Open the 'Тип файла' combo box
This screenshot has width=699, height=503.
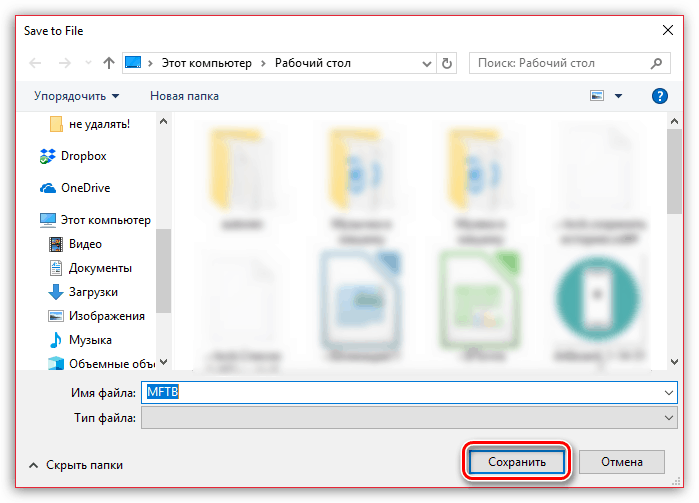point(409,418)
